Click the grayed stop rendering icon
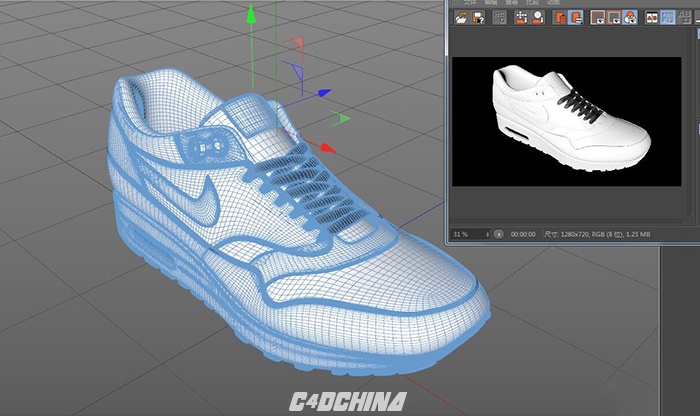The width and height of the screenshot is (700, 416). pos(499,17)
